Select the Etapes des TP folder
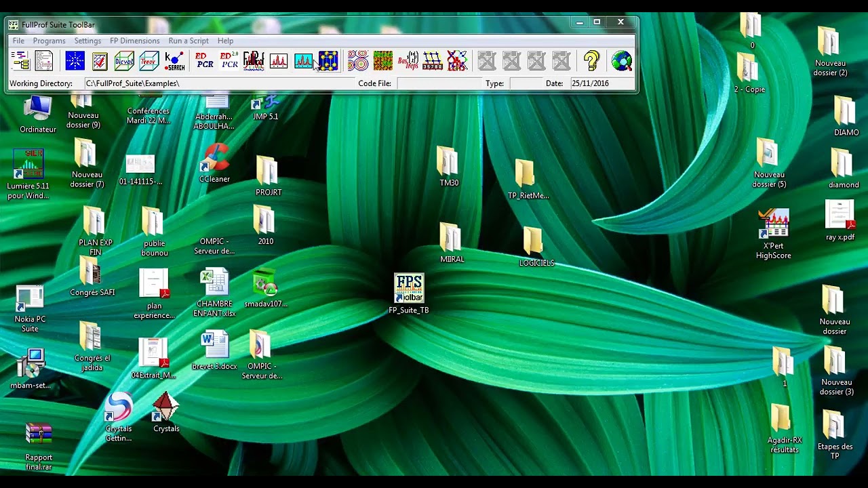Image resolution: width=868 pixels, height=488 pixels. [835, 435]
